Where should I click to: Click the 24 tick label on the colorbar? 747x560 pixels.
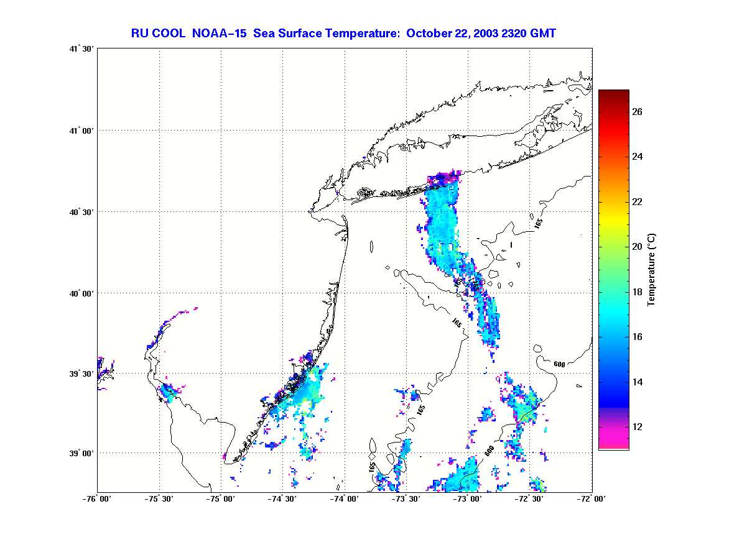point(638,157)
